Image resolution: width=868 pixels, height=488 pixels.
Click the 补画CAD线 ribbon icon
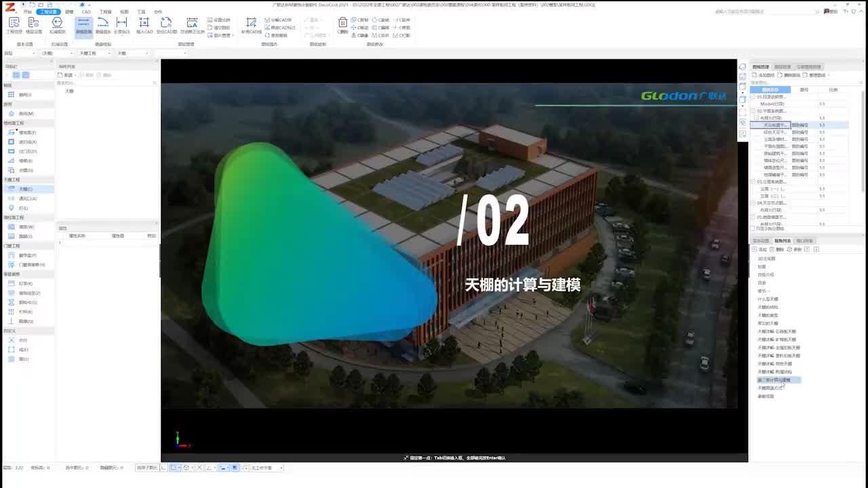tap(252, 26)
